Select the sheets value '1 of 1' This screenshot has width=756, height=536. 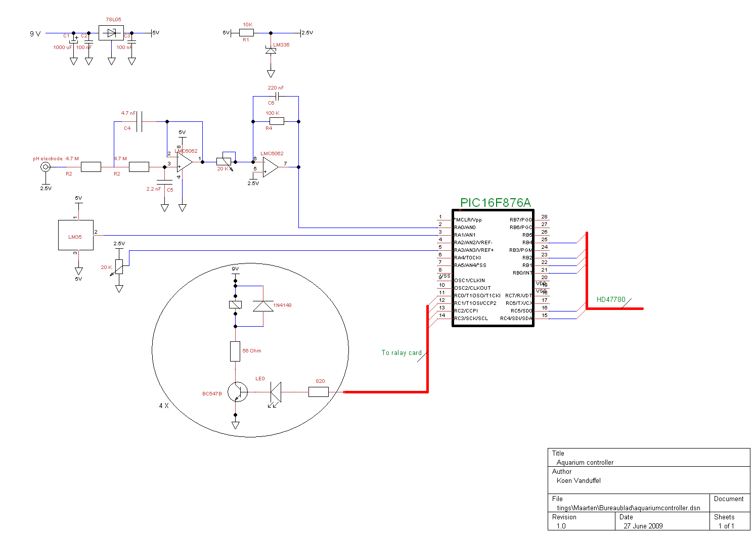coord(726,526)
